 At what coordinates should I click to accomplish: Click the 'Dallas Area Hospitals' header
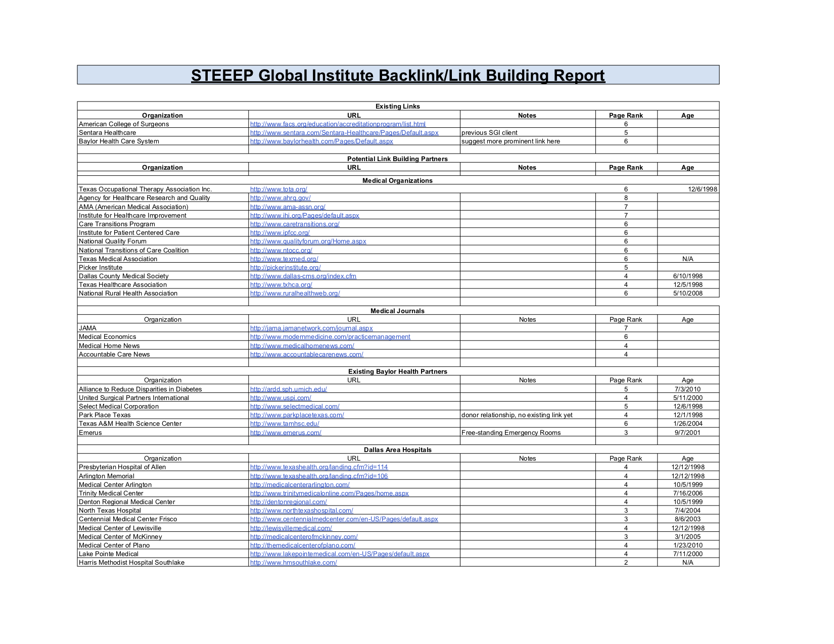(x=398, y=450)
